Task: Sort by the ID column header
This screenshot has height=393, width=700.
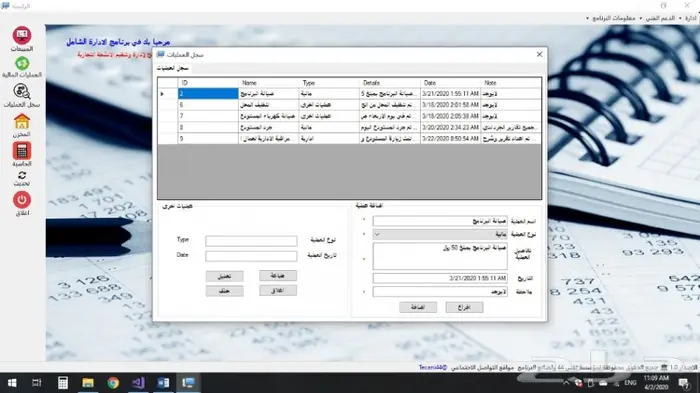Action: click(208, 83)
